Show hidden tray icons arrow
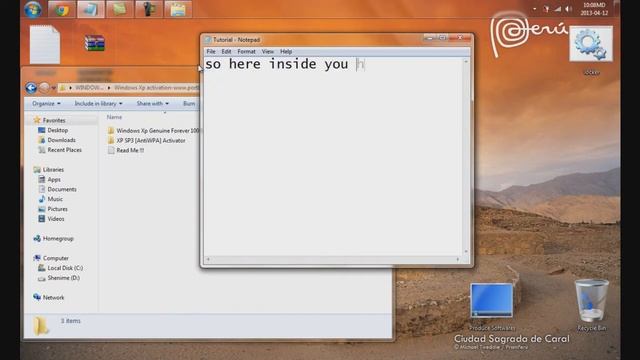Viewport: 640px width, 360px height. 534,9
